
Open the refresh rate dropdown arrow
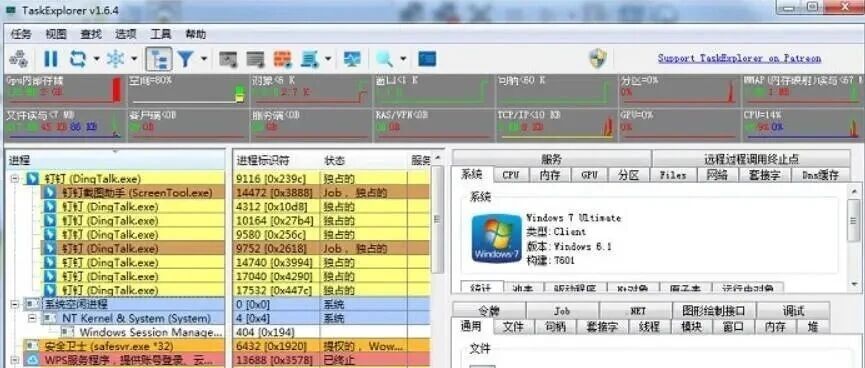point(97,58)
